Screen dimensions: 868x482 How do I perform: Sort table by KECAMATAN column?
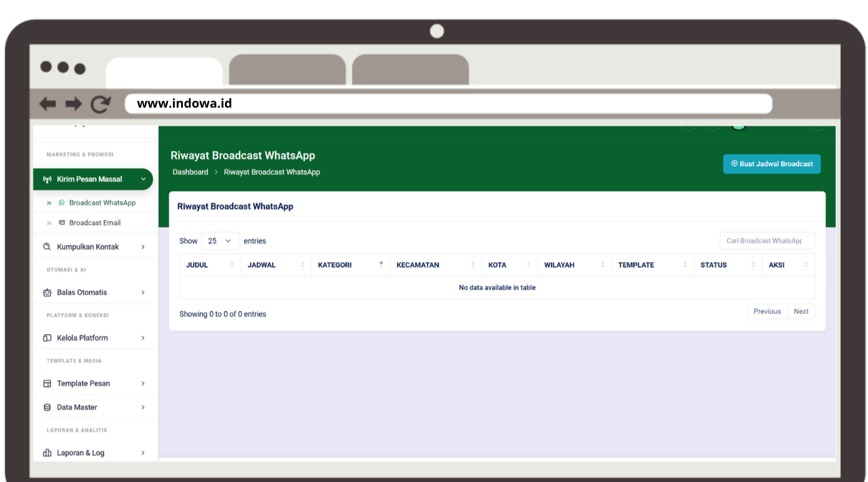[x=436, y=265]
